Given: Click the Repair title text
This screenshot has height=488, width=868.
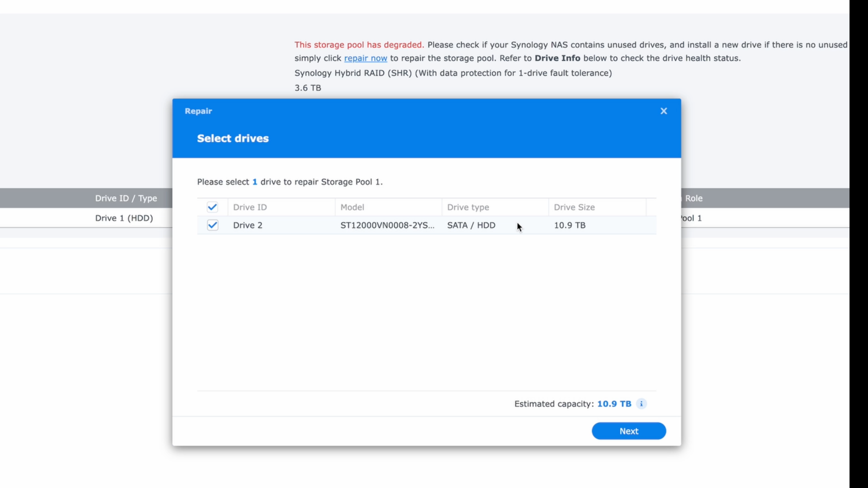Looking at the screenshot, I should (198, 111).
